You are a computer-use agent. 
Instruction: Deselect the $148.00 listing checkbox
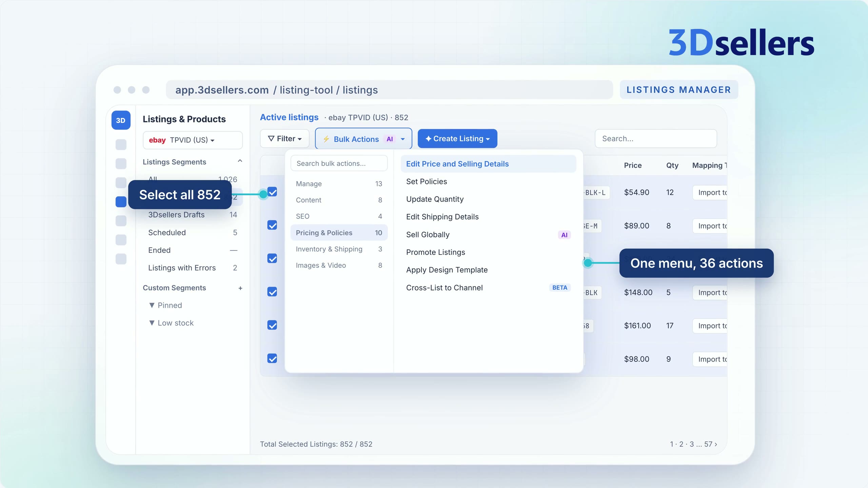point(272,292)
